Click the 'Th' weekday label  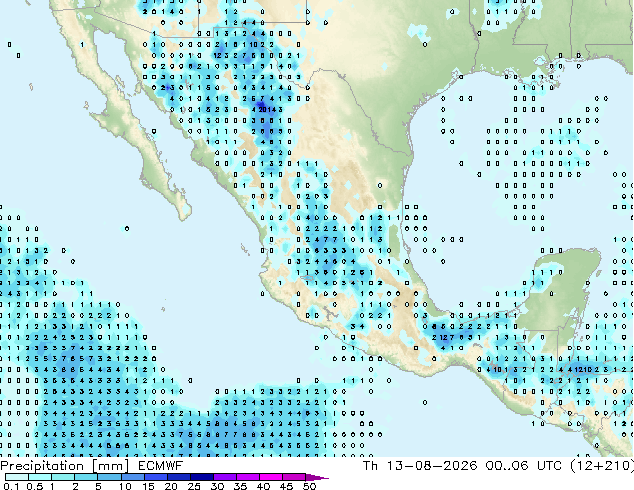click(370, 466)
